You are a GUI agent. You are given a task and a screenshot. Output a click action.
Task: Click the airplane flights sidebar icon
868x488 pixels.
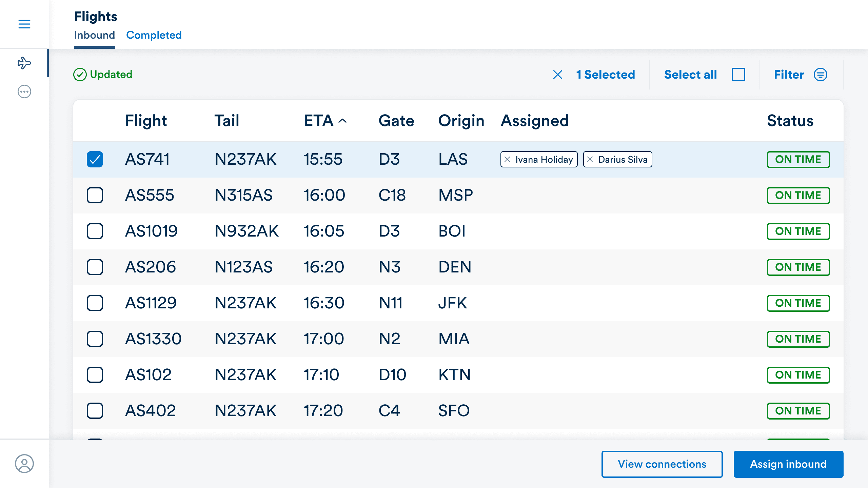click(24, 63)
